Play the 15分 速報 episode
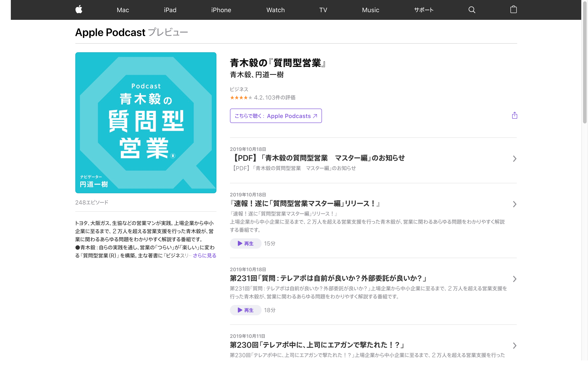 tap(245, 243)
